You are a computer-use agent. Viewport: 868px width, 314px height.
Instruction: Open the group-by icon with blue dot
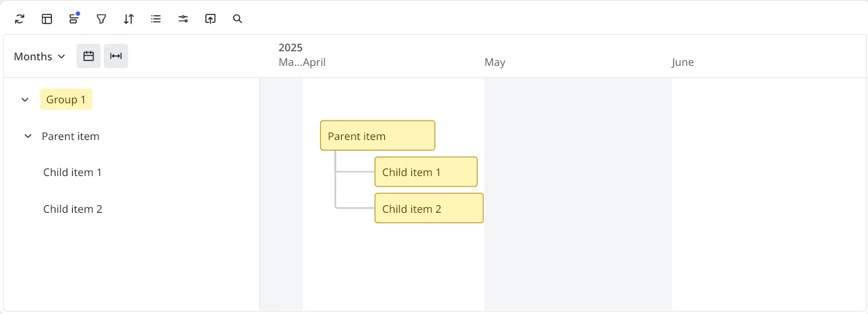[74, 19]
